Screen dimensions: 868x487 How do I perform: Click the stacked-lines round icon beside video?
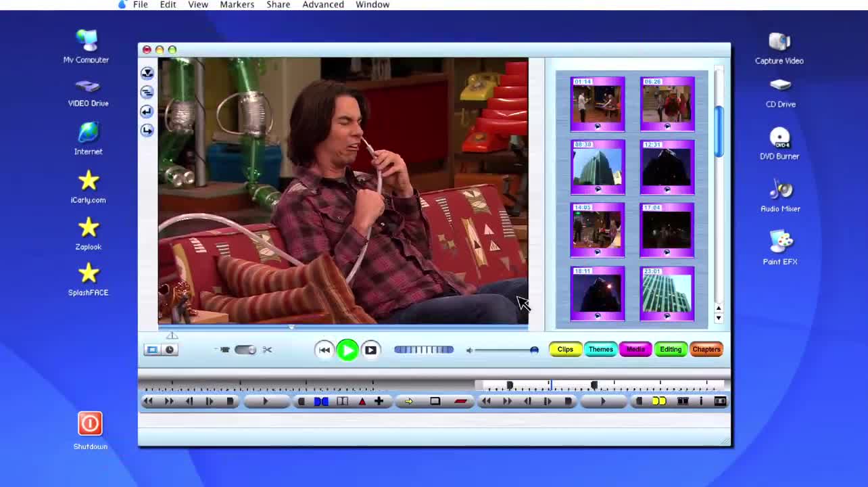147,91
